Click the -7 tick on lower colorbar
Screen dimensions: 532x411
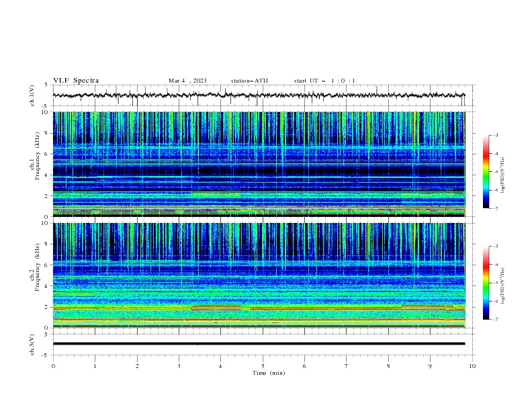496,320
